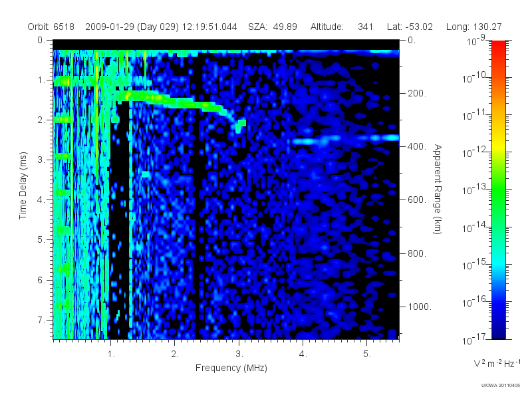Image resolution: width=532 pixels, height=399 pixels.
Task: Click the 200. apparent range tick label
Action: pyautogui.click(x=417, y=93)
